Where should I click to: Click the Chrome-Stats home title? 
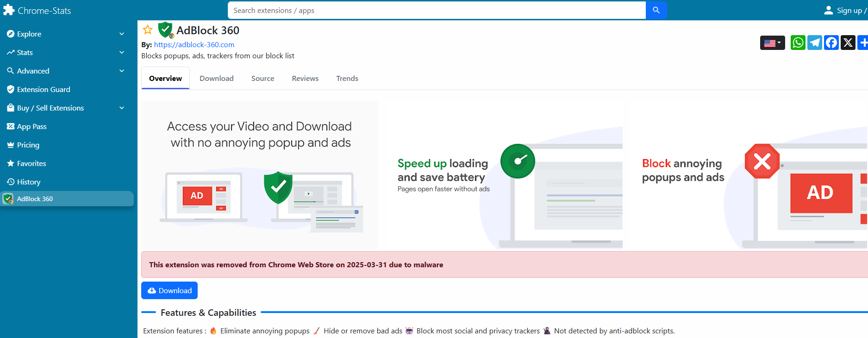click(44, 11)
